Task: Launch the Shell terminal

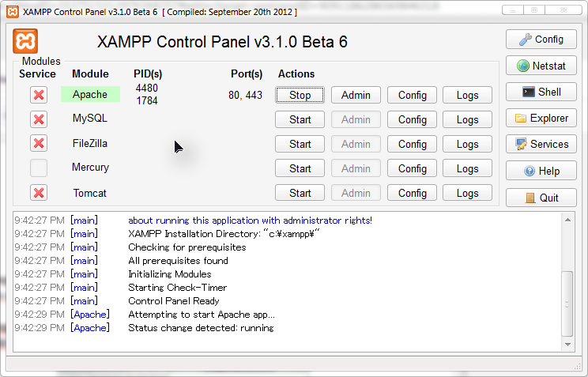Action: click(x=541, y=92)
